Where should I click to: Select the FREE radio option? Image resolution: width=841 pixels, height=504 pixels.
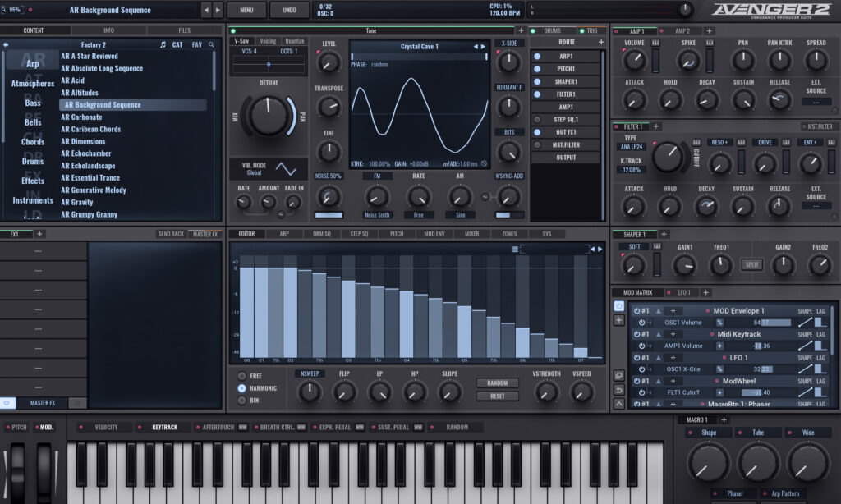coord(241,375)
